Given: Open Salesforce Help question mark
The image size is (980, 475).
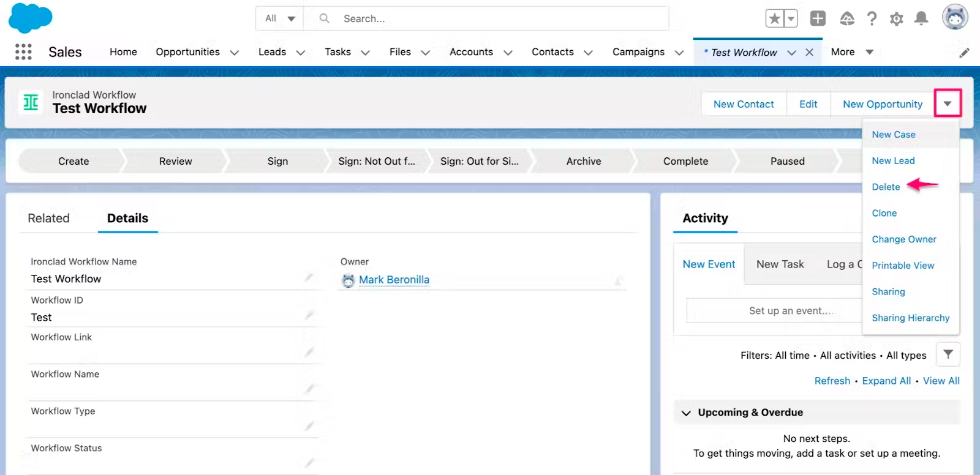Looking at the screenshot, I should pyautogui.click(x=872, y=19).
